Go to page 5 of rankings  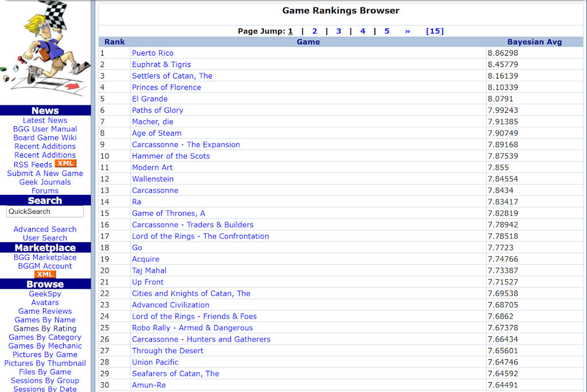387,31
